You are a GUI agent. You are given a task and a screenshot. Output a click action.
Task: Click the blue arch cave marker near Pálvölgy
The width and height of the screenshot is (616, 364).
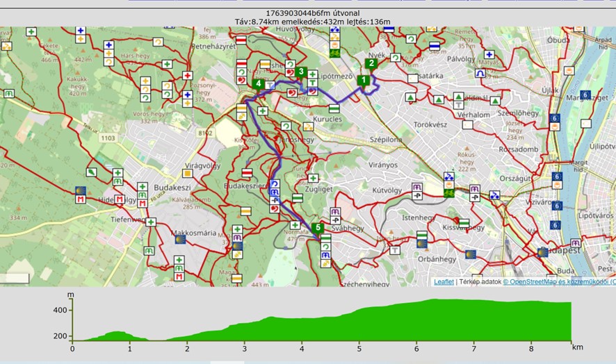point(480,73)
